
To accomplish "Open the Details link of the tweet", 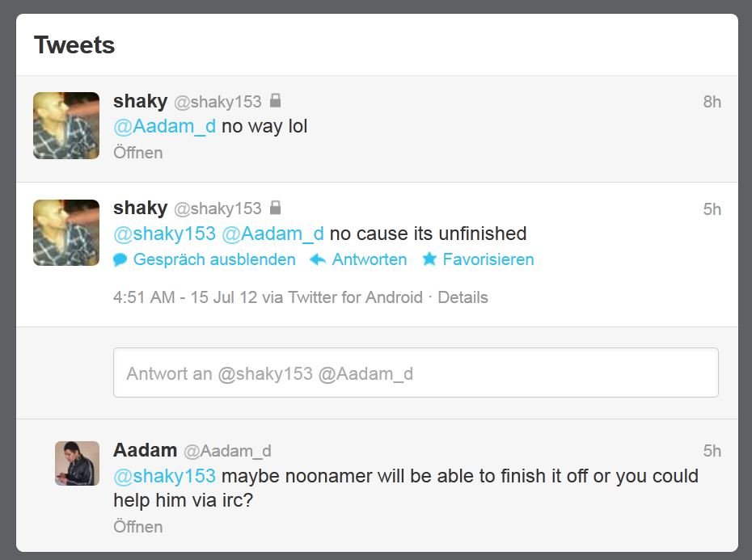I will tap(463, 297).
